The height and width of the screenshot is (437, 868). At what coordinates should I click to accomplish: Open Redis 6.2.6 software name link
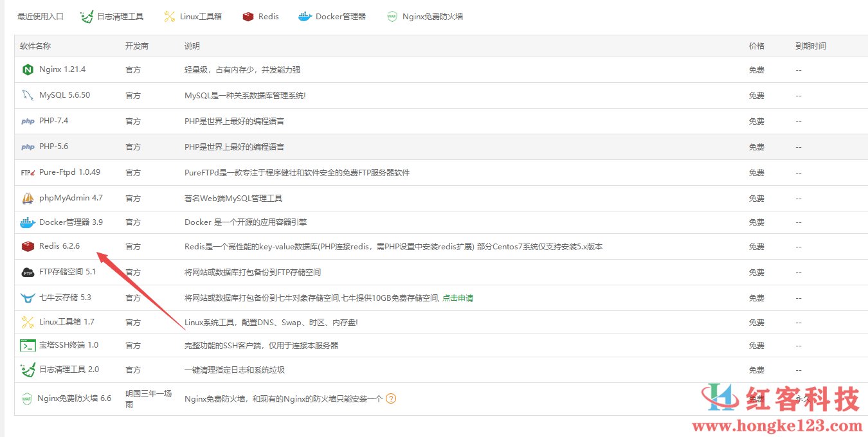tap(59, 246)
